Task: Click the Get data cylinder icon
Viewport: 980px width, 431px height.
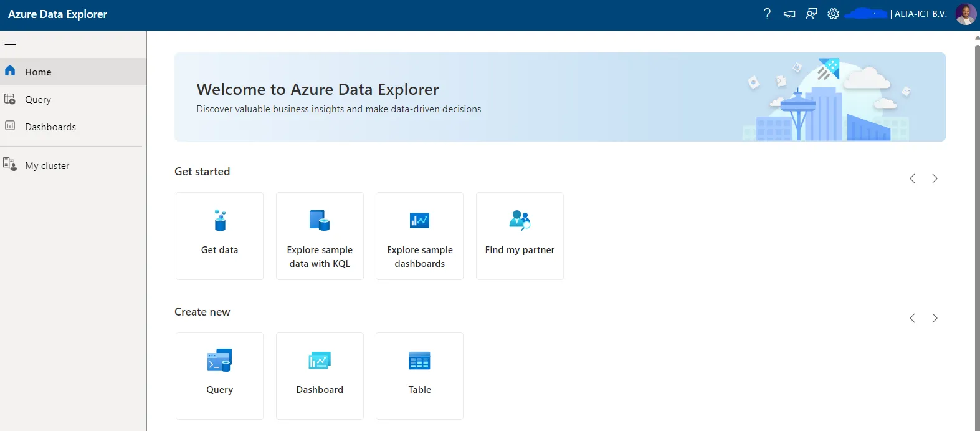Action: 220,220
